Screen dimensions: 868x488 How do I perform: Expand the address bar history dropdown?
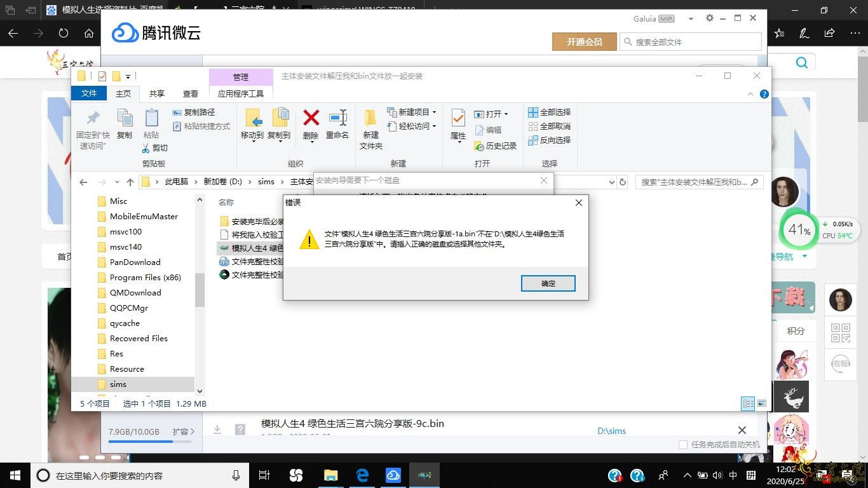click(x=612, y=182)
